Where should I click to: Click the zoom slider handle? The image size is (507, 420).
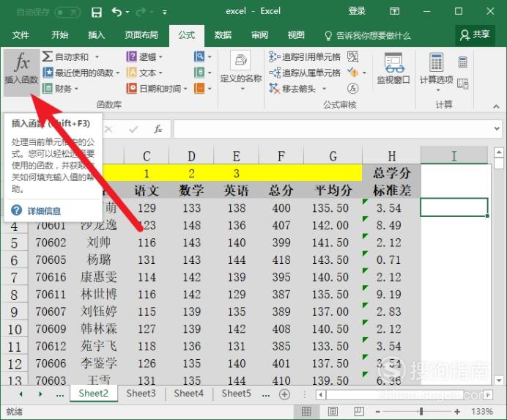(421, 411)
